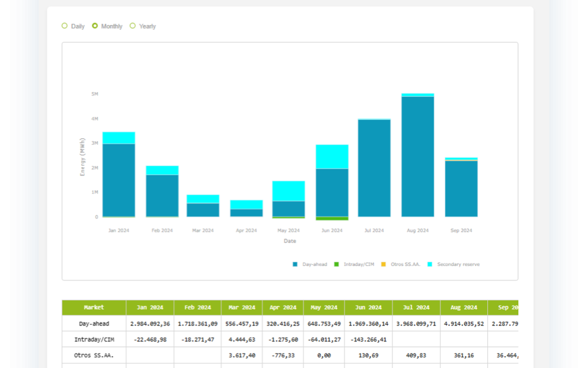Screen dimensions: 588x368
Task: Click the negative Intraday bar for Jun 2024
Action: tap(332, 219)
